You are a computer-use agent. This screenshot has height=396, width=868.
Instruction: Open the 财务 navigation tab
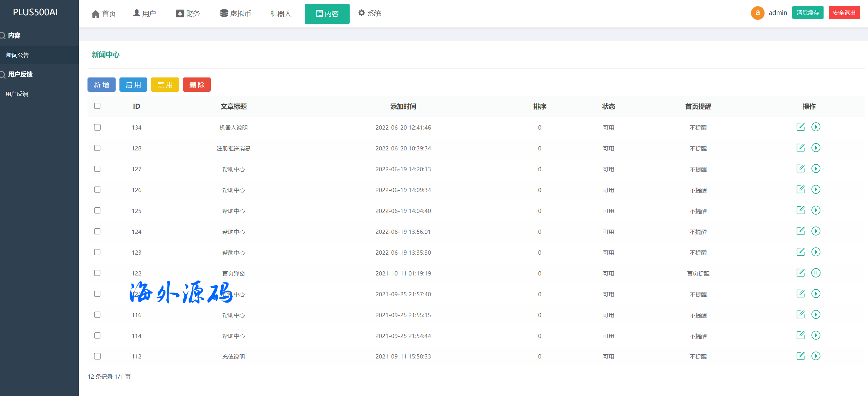pos(188,13)
